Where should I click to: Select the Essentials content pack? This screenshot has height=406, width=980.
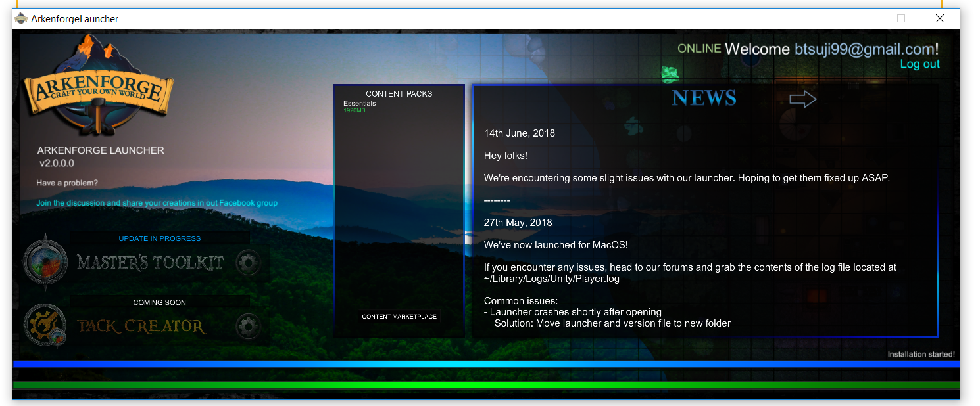pyautogui.click(x=360, y=104)
